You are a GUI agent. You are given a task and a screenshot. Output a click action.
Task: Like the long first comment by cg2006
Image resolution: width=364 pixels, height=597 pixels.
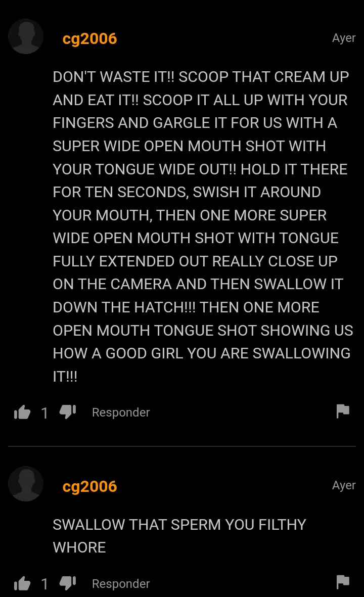click(22, 412)
